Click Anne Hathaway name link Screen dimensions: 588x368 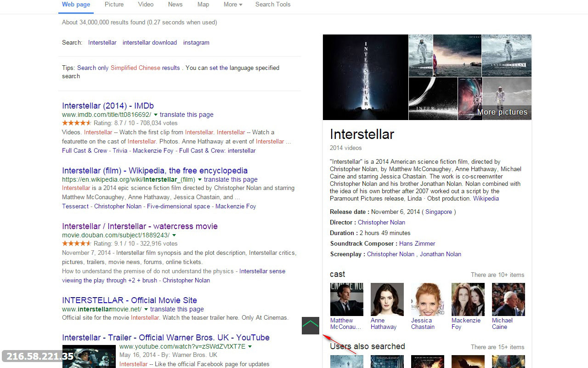pos(384,324)
